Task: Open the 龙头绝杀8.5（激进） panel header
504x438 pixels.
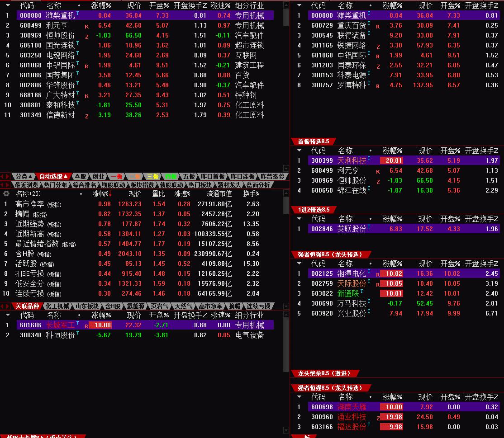Action: 324,373
